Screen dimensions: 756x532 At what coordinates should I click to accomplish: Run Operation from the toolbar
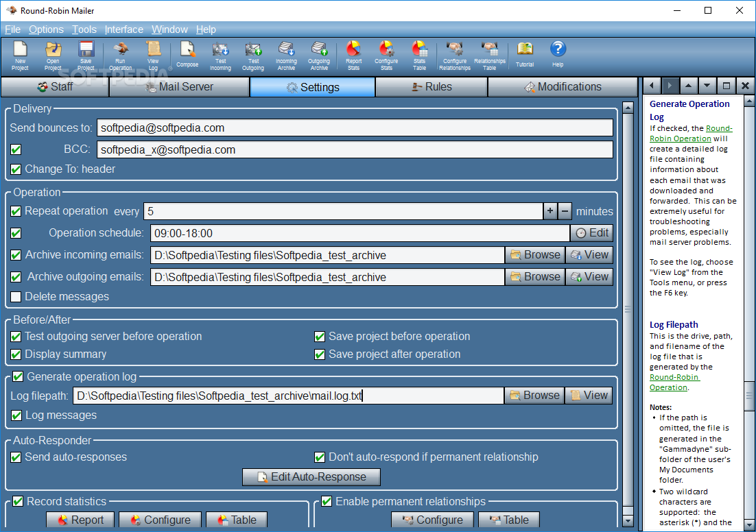click(x=120, y=56)
